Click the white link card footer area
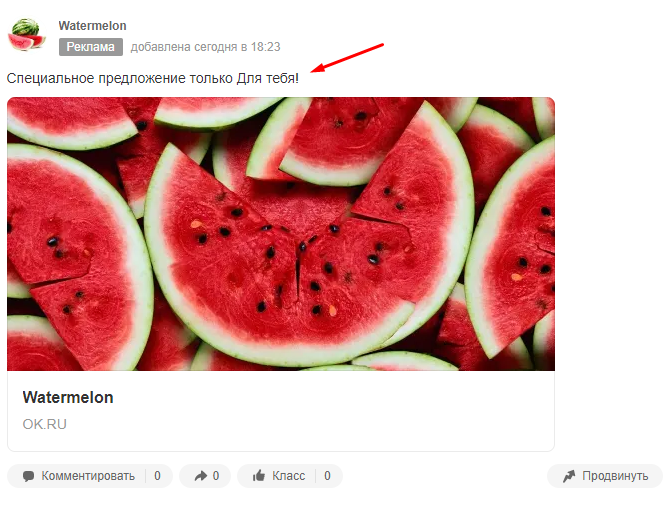Screen dimensions: 670x505 281,411
